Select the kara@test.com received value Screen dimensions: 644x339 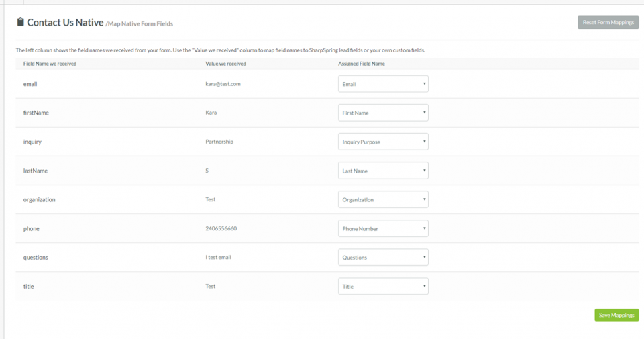click(223, 84)
